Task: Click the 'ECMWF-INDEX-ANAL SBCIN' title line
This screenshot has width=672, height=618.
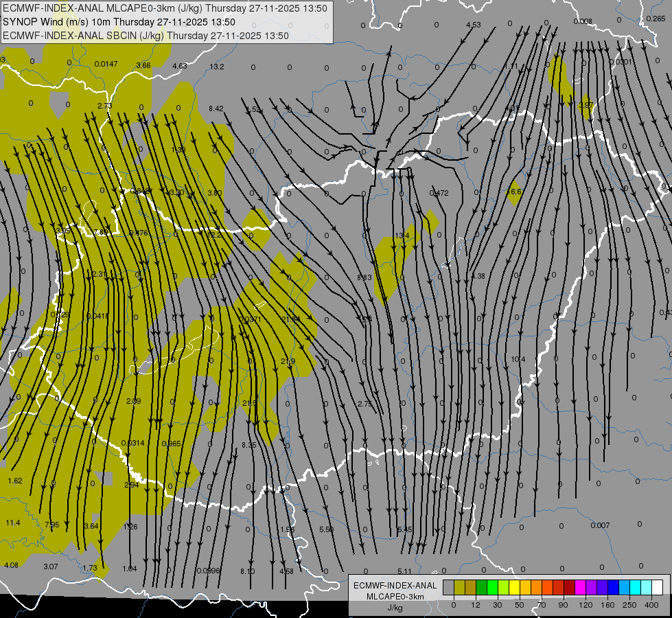Action: pos(146,36)
